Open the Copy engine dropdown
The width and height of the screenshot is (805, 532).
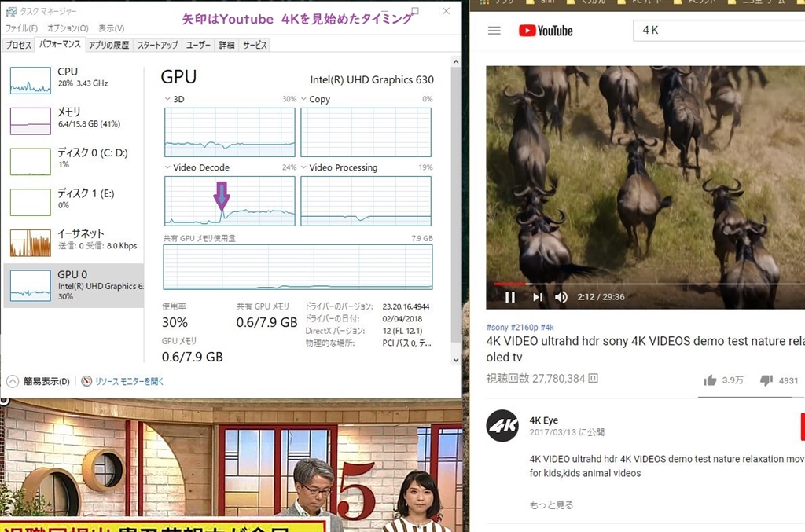[303, 99]
